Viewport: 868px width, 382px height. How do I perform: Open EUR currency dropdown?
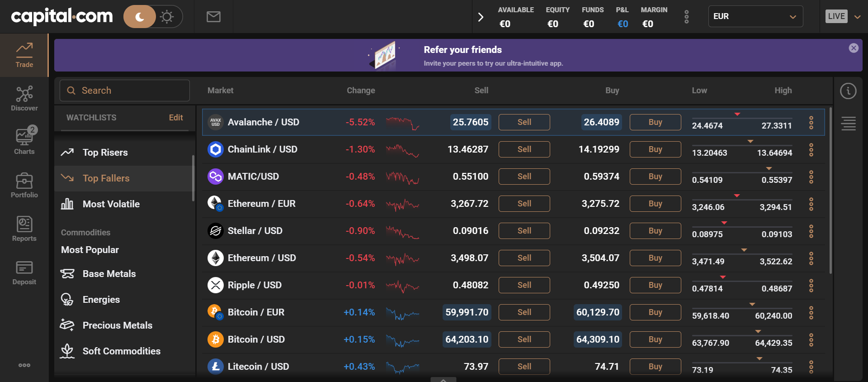click(x=755, y=16)
